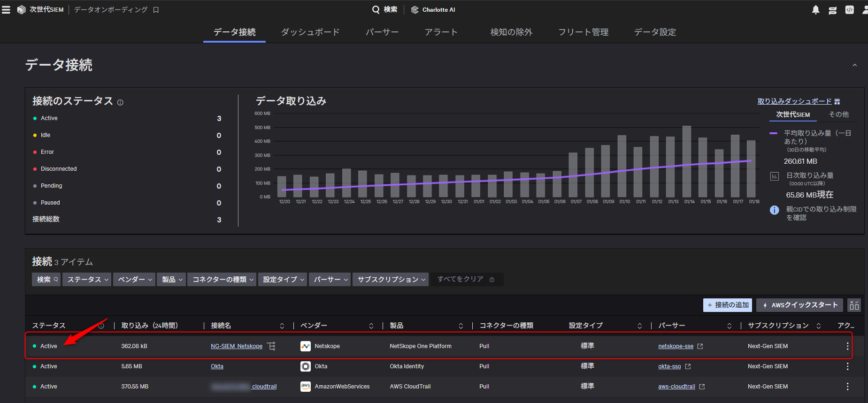The width and height of the screenshot is (868, 403).
Task: Click the info icon next to 接続のステータス
Action: point(120,102)
